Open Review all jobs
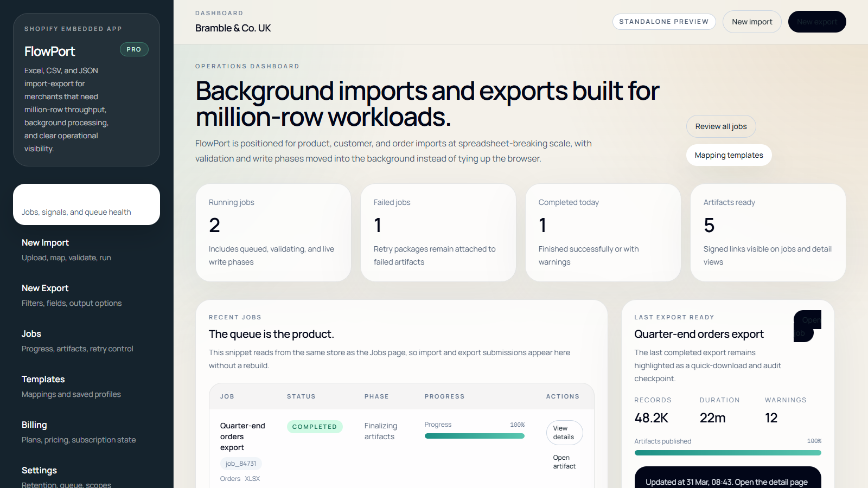The width and height of the screenshot is (868, 488). point(721,126)
